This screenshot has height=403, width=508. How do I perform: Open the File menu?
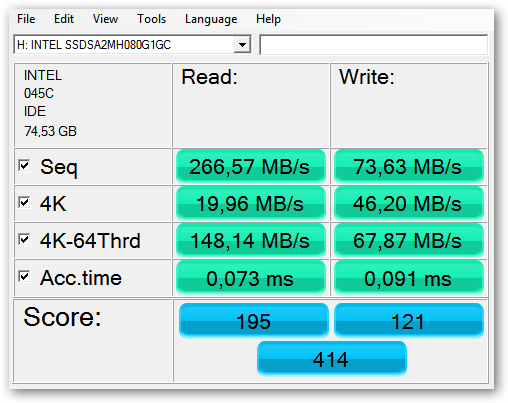(x=26, y=19)
